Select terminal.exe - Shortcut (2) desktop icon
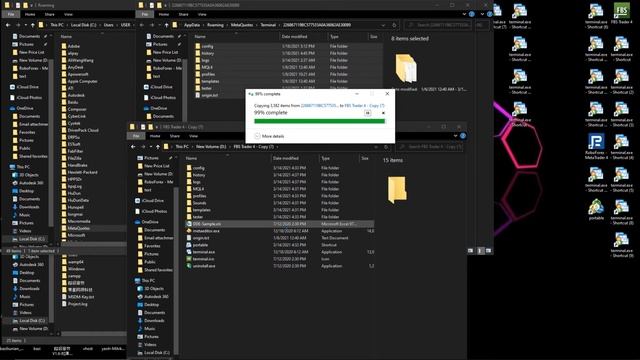The width and height of the screenshot is (640, 360). pyautogui.click(x=622, y=81)
